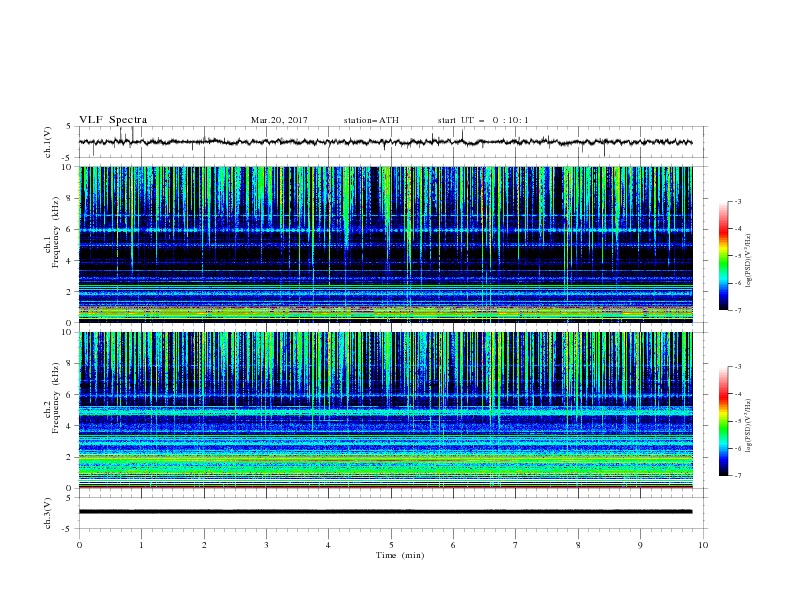792x612 pixels.
Task: Select the "start UT = 0 :10: 1" text
Action: point(483,120)
